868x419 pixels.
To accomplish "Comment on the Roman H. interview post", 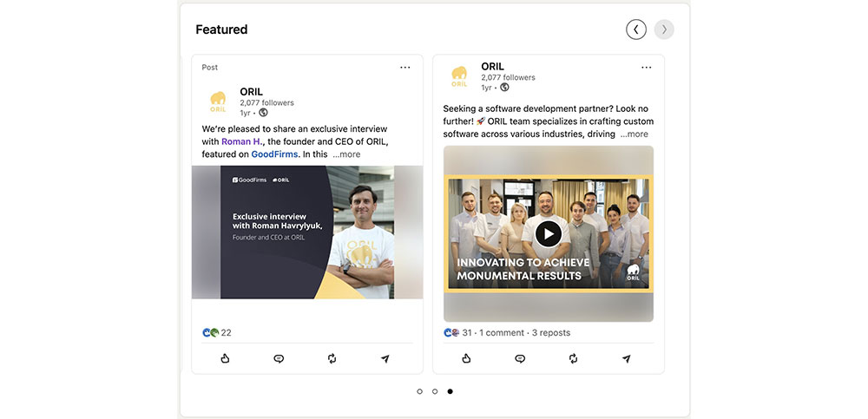I will click(279, 358).
